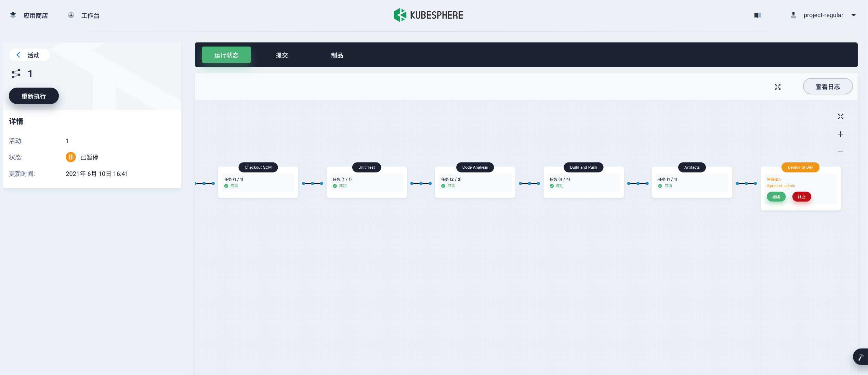Screen dimensions: 868x375
Task: Zoom out the pipeline graph with minus icon
Action: point(840,152)
